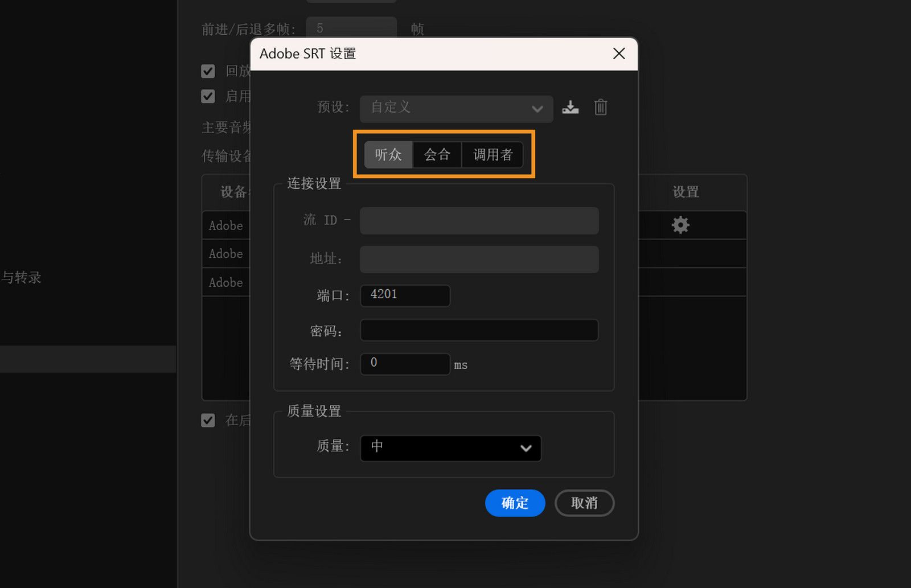Image resolution: width=911 pixels, height=588 pixels.
Task: Disable the 启用 checkbox
Action: click(x=208, y=96)
